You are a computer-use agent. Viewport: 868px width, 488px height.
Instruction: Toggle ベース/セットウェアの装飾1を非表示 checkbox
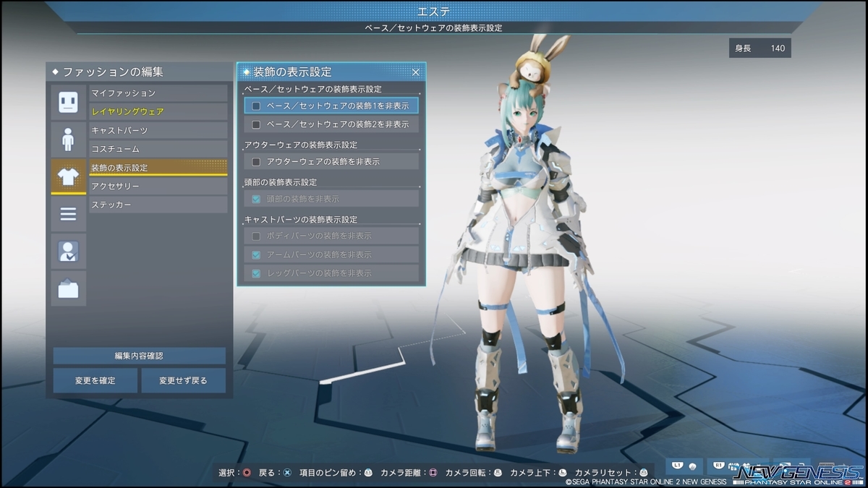coord(256,106)
